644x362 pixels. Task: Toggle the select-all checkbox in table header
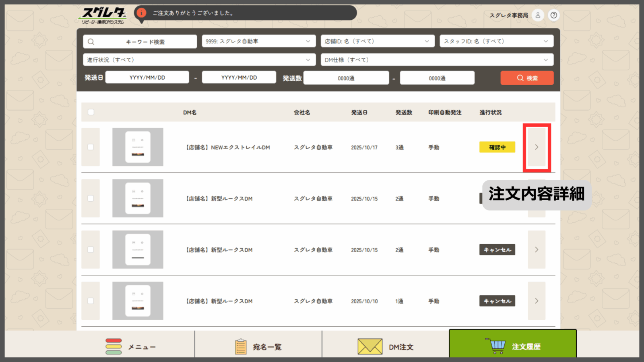pyautogui.click(x=91, y=112)
